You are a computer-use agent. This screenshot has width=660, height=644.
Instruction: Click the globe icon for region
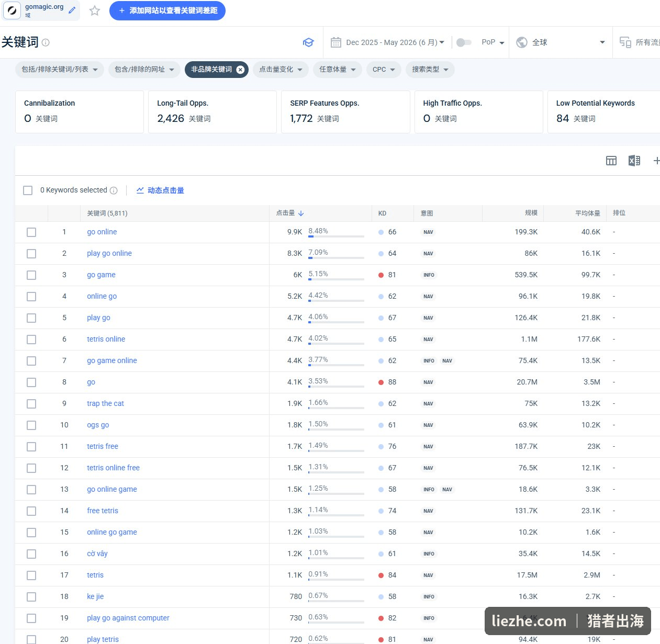(x=522, y=42)
